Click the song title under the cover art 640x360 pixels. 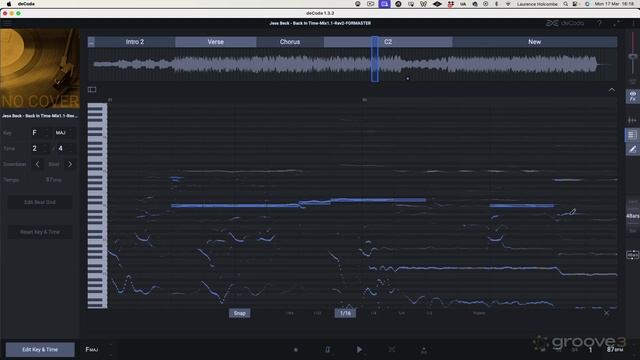[40, 116]
